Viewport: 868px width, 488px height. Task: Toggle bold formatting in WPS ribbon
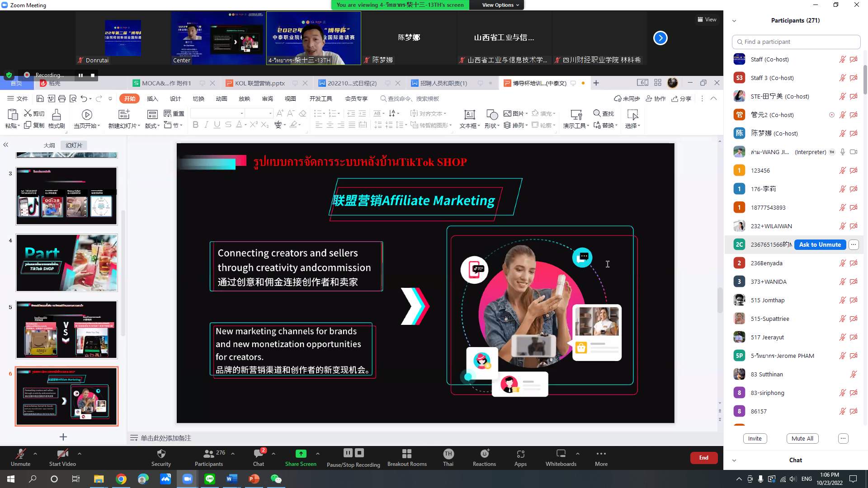(x=195, y=125)
